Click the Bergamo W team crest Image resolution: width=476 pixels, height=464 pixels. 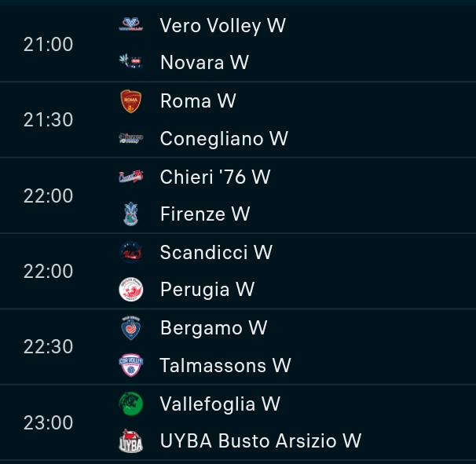pyautogui.click(x=130, y=328)
